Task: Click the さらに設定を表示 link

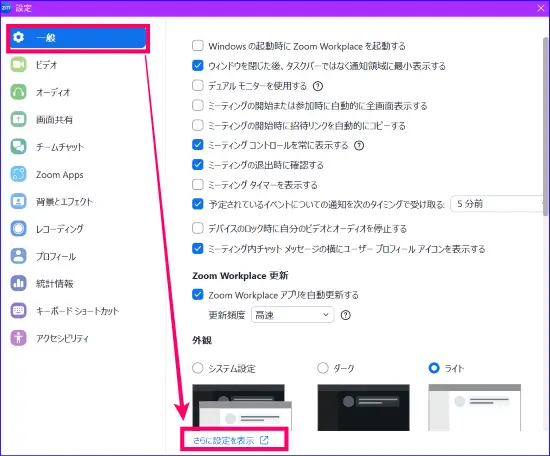Action: pos(231,440)
